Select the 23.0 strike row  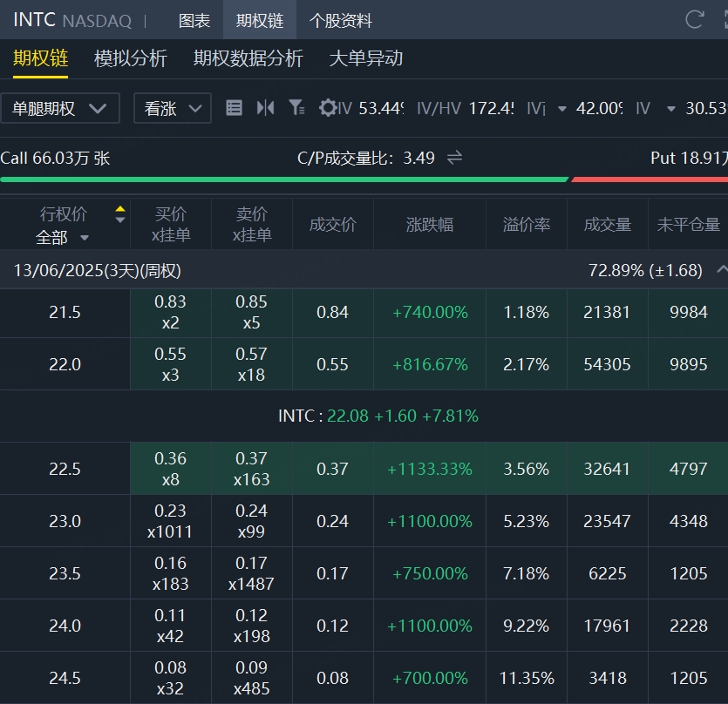tap(364, 521)
